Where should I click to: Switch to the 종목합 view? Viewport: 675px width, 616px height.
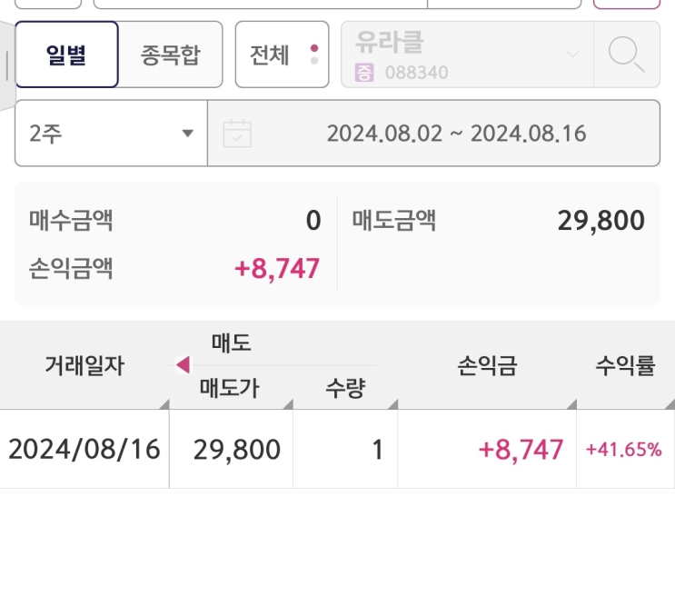point(170,55)
